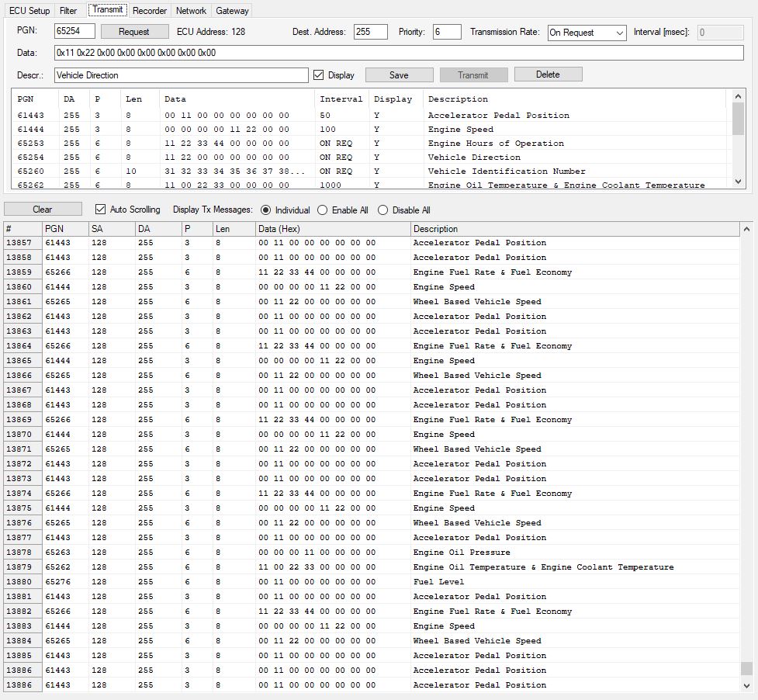Click the Dest. Address input field

370,32
